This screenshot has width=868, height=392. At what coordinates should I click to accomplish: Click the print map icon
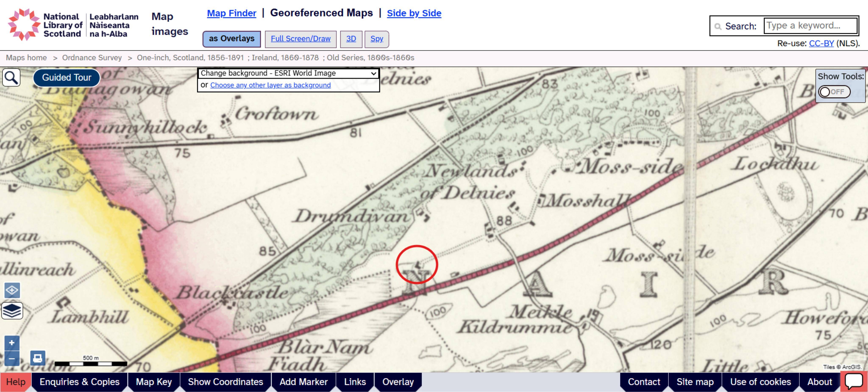(x=38, y=358)
